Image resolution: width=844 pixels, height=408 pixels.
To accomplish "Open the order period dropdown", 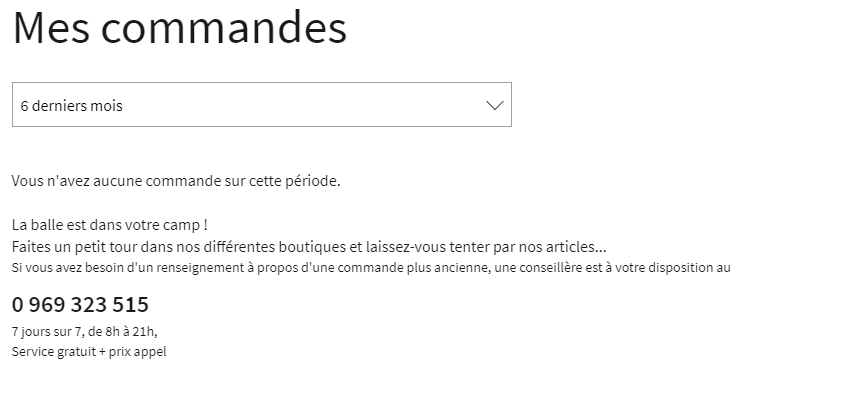I will coord(261,105).
